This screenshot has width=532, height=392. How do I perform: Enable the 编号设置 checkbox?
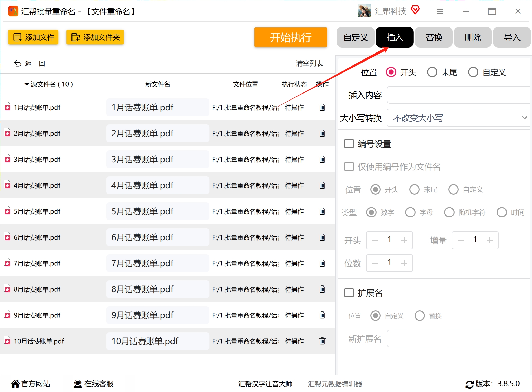pyautogui.click(x=349, y=144)
